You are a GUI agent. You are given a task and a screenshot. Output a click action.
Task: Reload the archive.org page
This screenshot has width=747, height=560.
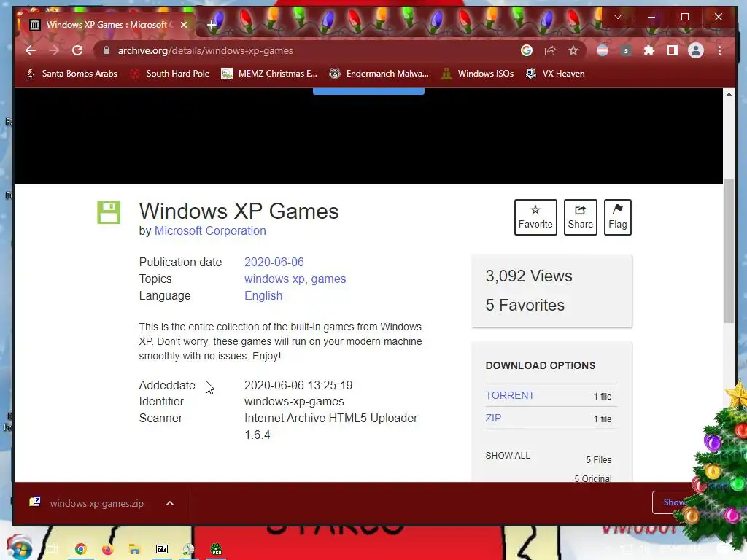click(x=77, y=50)
